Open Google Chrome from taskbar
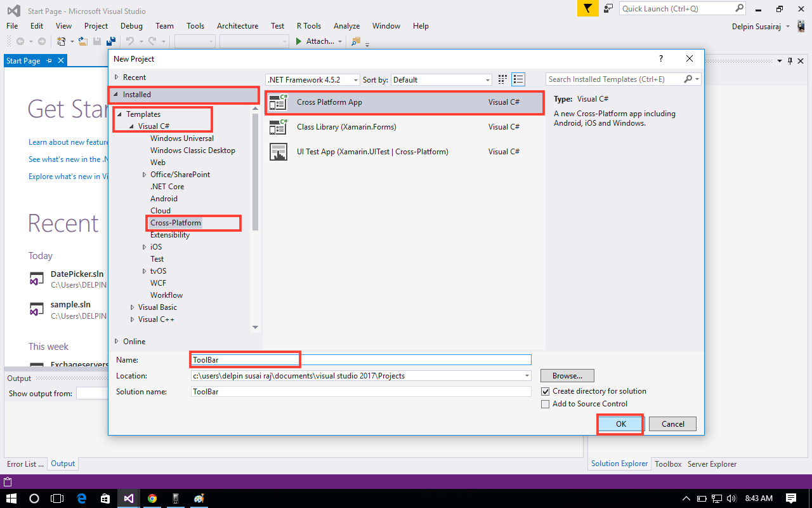The image size is (812, 508). 152,498
